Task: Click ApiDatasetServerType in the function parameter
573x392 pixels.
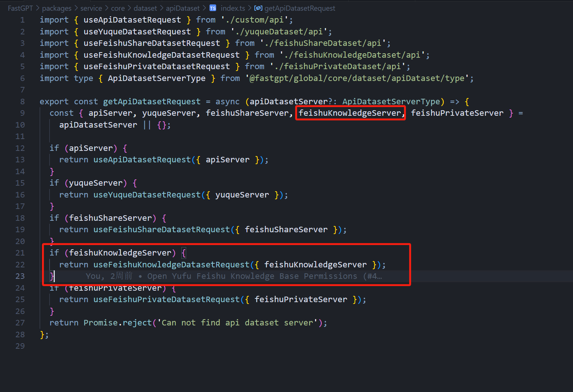Action: 391,102
